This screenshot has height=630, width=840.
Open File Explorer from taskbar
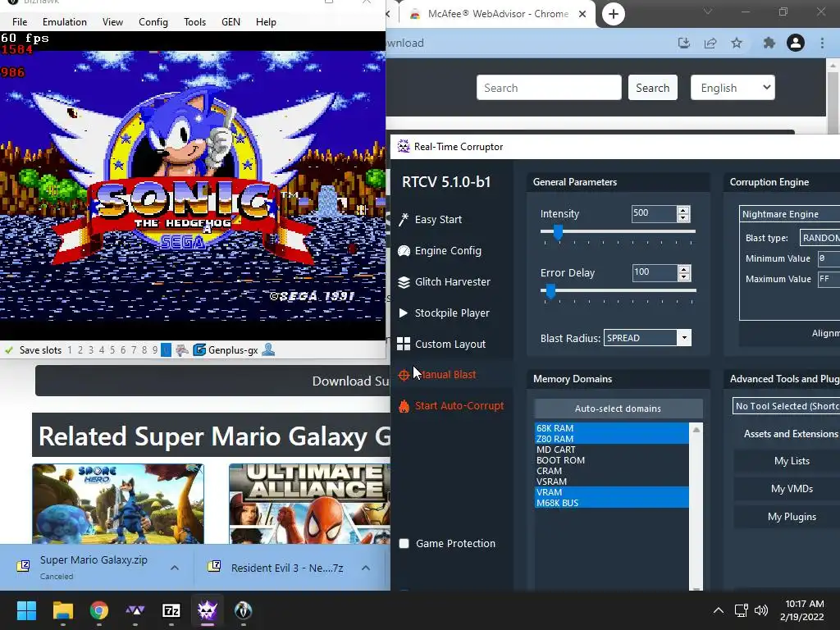(x=62, y=610)
